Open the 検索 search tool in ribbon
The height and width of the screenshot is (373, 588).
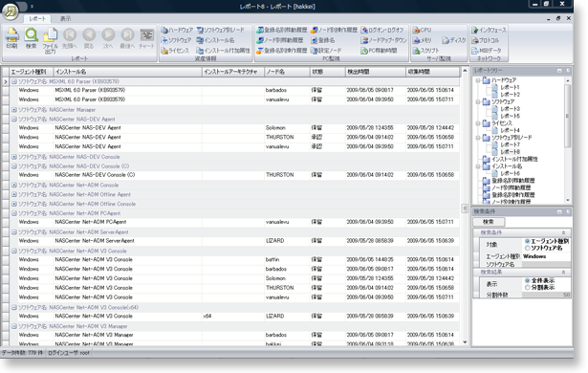coord(32,38)
